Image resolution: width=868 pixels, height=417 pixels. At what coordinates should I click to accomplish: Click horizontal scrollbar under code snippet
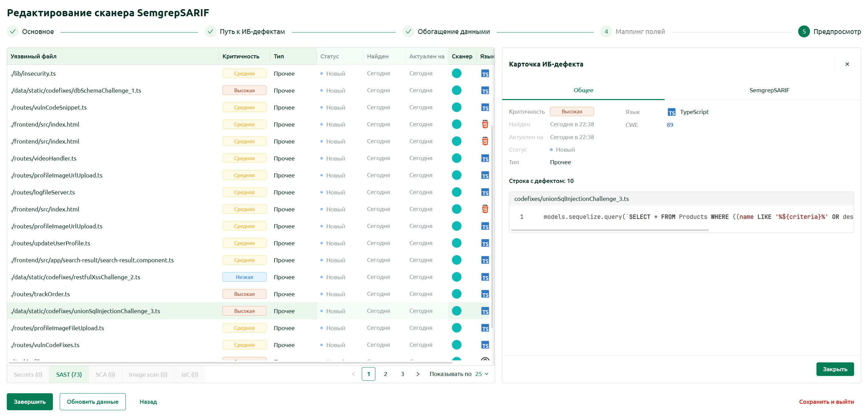pyautogui.click(x=610, y=230)
